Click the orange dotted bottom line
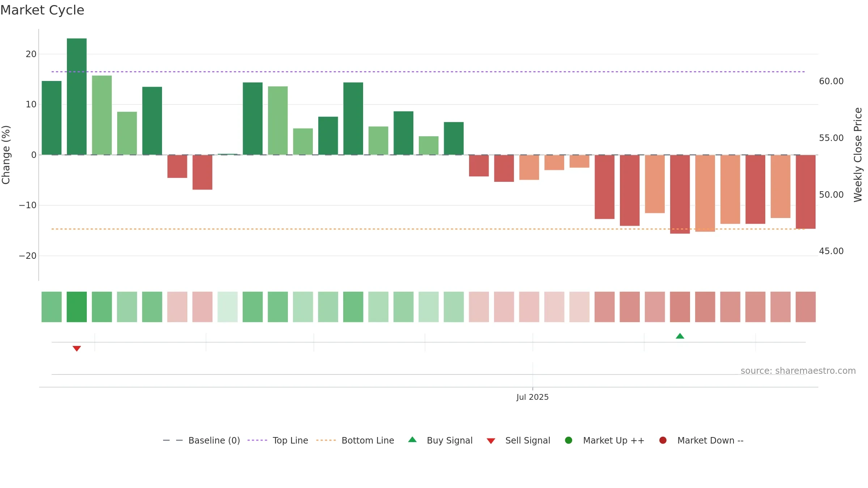Viewport: 868px width, 488px height. [428, 229]
